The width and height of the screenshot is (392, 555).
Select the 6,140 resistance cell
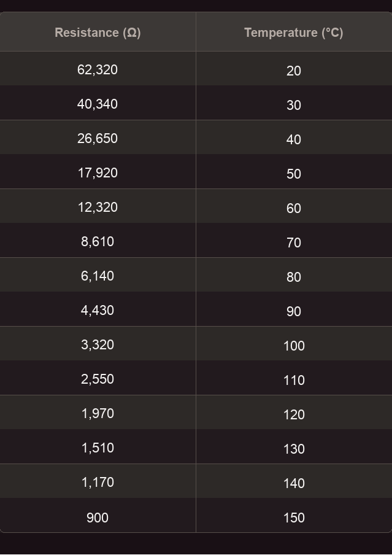pyautogui.click(x=98, y=274)
